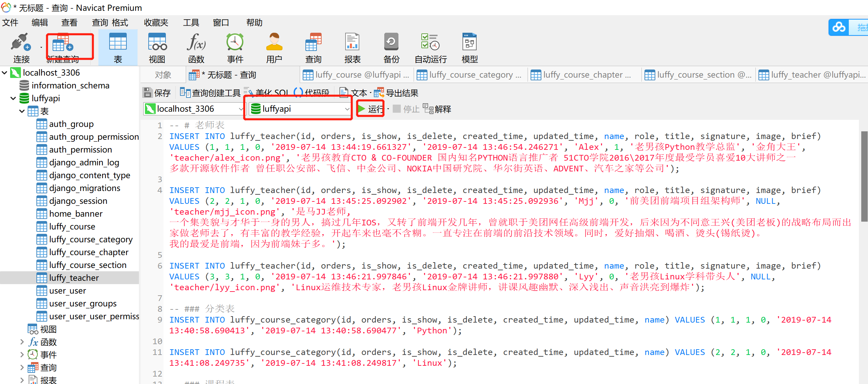This screenshot has width=868, height=384.
Task: Collapse the localhost_3306 connection node
Action: tap(5, 73)
